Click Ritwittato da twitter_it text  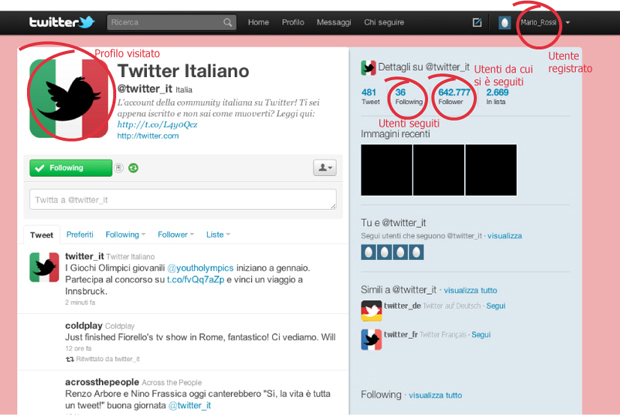tap(108, 359)
